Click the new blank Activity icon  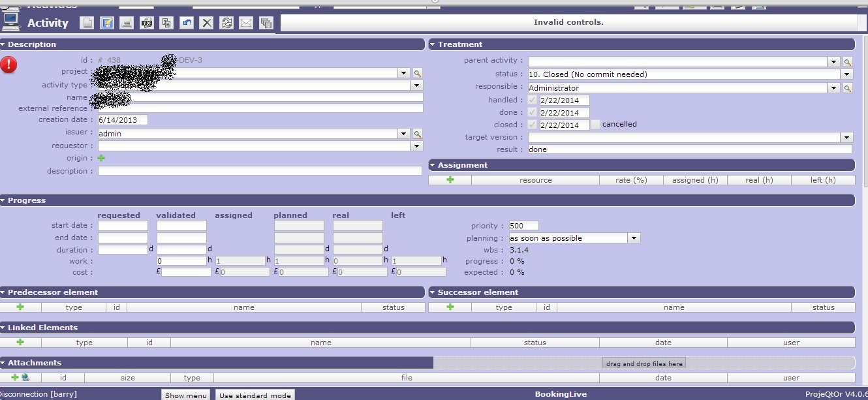(87, 23)
